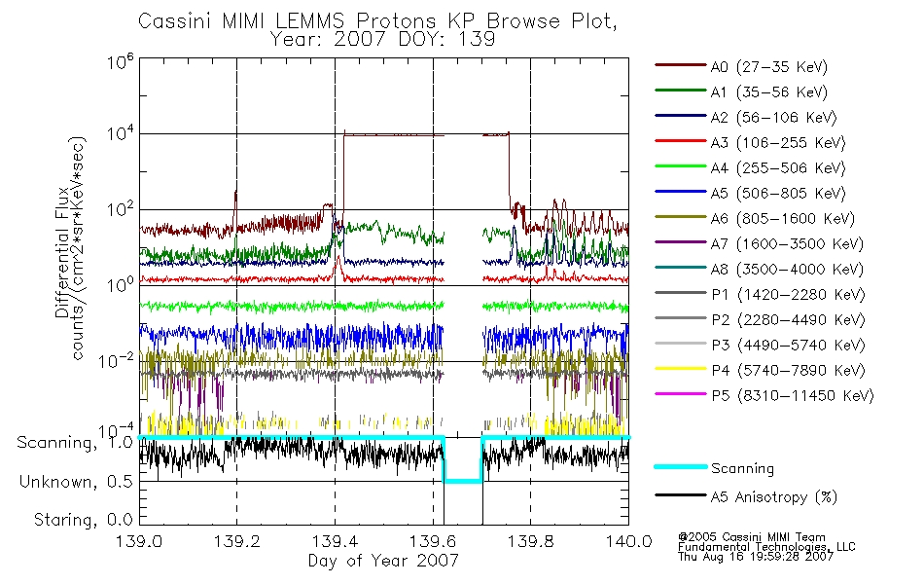The image size is (924, 584).
Task: Click the A0 (27-35 KeV) legend label
Action: tap(768, 67)
